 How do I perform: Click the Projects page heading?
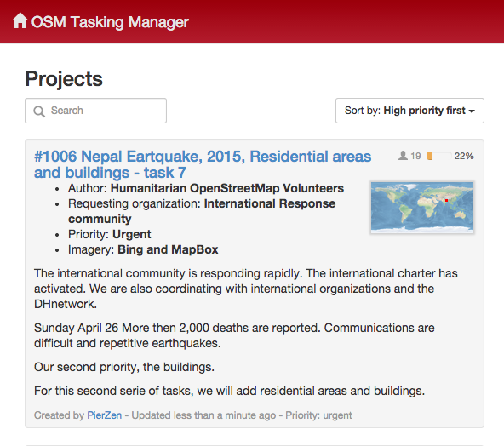click(x=64, y=78)
